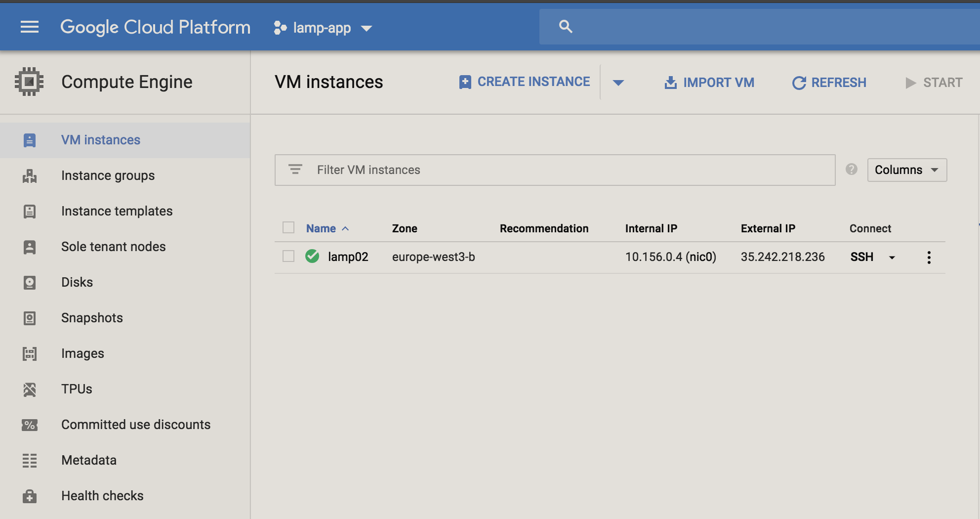Click IMPORT VM button label
980x519 pixels.
[719, 83]
